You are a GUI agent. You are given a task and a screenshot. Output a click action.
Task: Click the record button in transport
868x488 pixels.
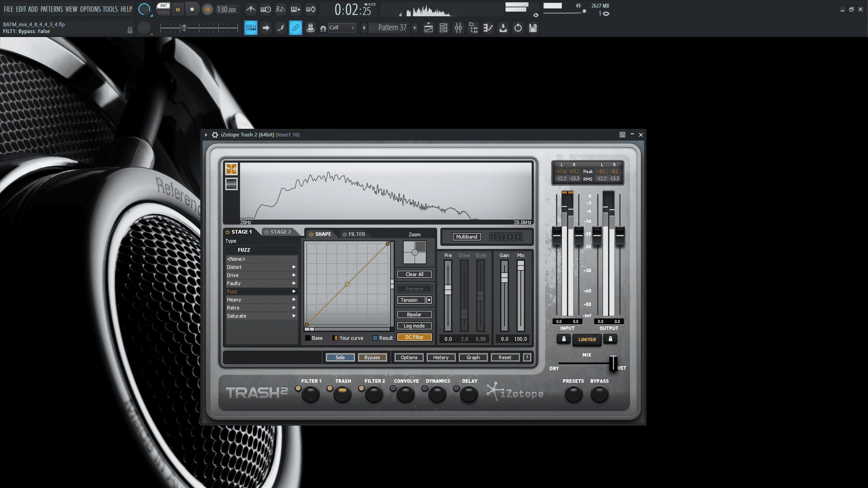click(208, 9)
